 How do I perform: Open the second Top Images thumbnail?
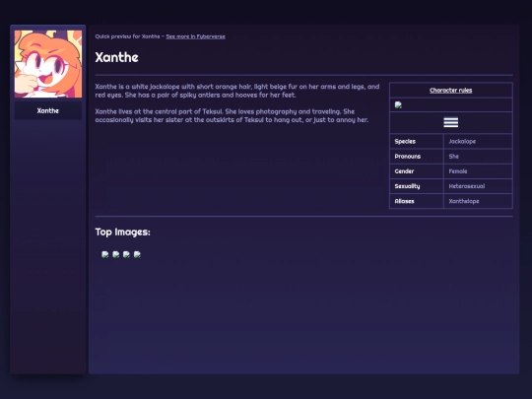116,254
